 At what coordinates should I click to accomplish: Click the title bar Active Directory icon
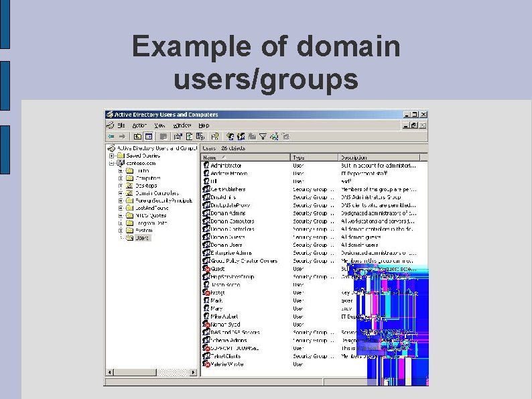(x=109, y=115)
